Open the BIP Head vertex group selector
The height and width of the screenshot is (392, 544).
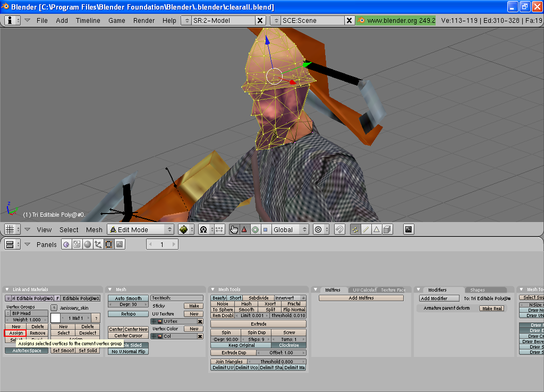click(x=8, y=313)
